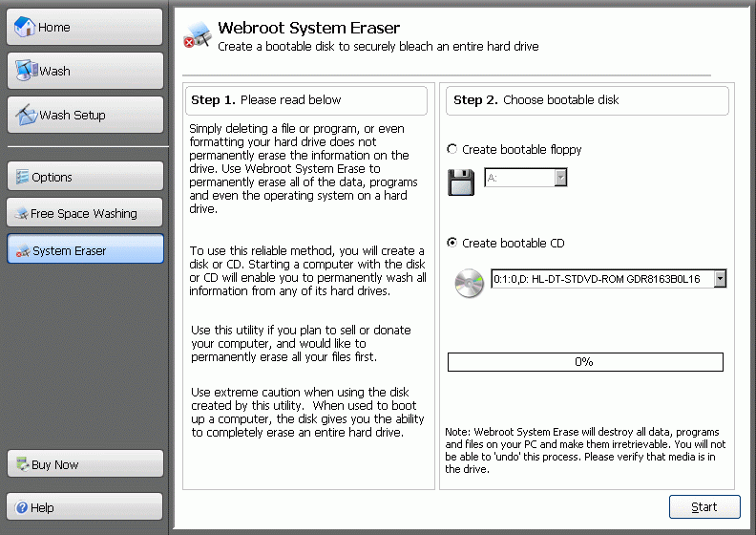Click the Home house icon in sidebar
756x535 pixels.
pos(25,27)
